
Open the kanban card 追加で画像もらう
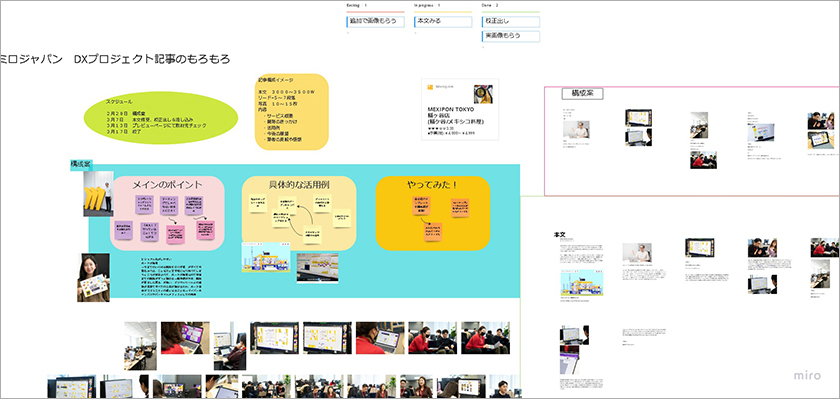tap(376, 21)
